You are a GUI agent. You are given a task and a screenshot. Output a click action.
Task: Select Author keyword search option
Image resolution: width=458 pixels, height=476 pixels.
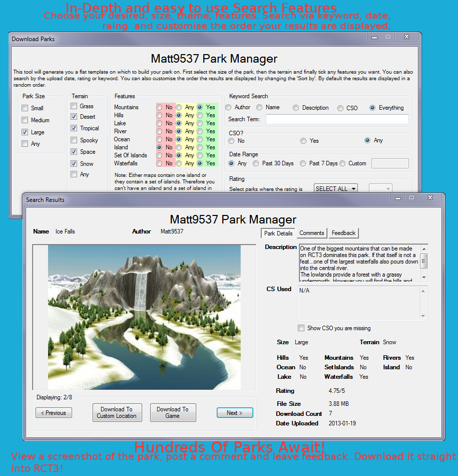tap(229, 107)
